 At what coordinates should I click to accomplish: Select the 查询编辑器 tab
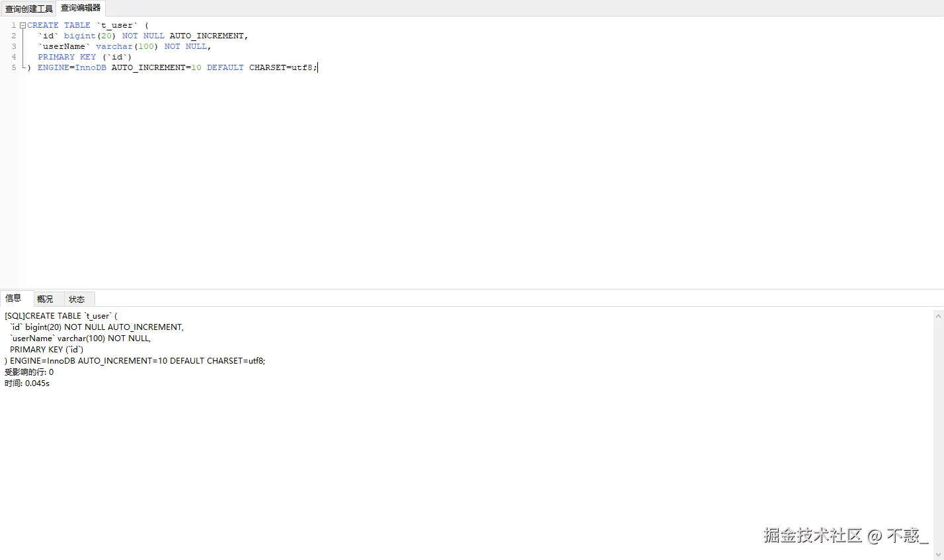pyautogui.click(x=81, y=8)
